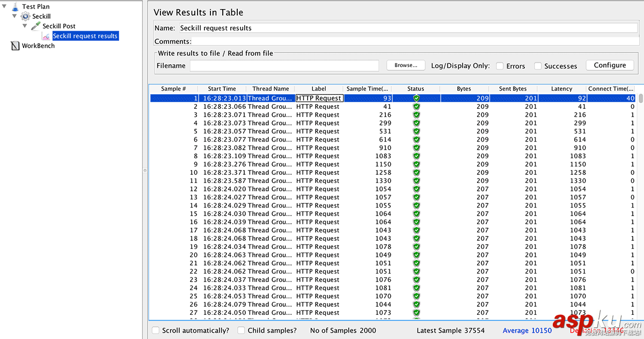
Task: Click the No of Samples 2000 text
Action: [x=343, y=330]
